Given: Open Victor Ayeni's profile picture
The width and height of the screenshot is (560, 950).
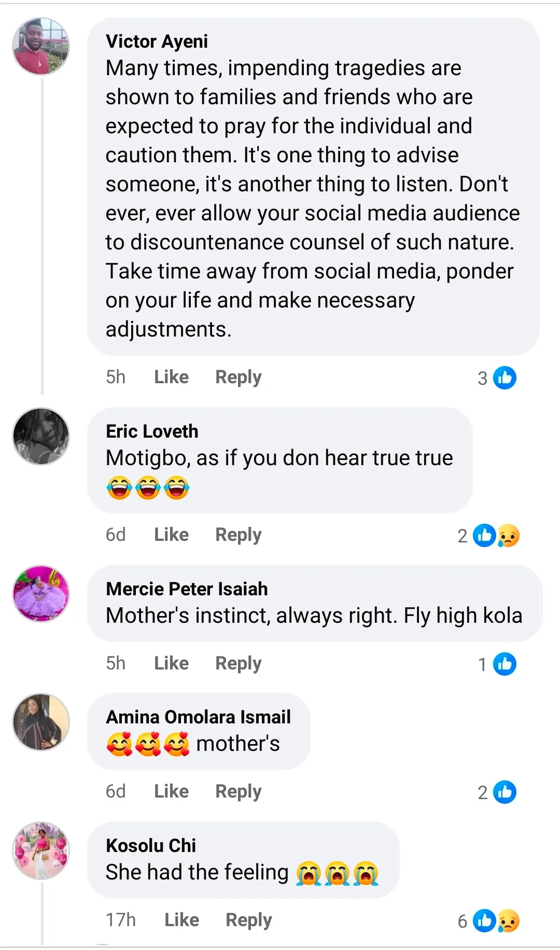Looking at the screenshot, I should 41,47.
